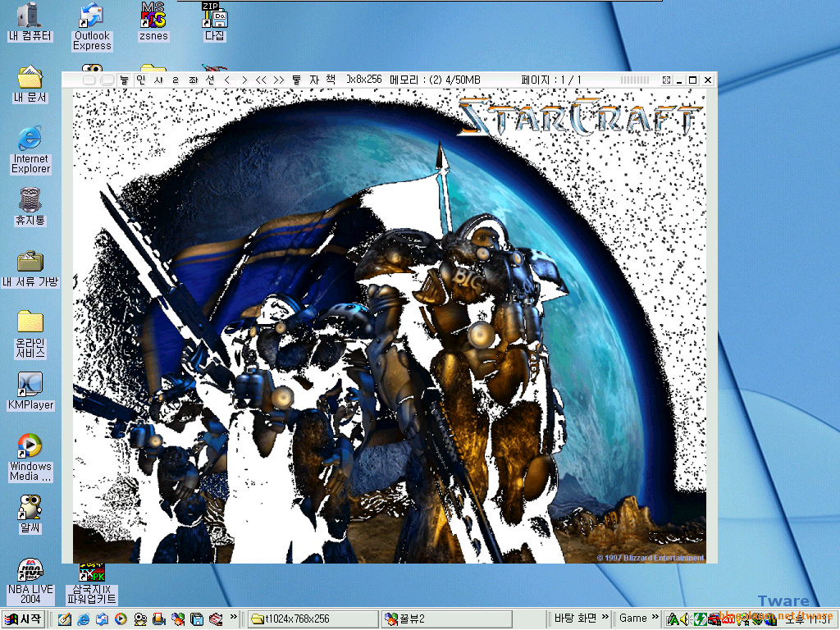
Task: Click the 시작 start button
Action: (22, 619)
